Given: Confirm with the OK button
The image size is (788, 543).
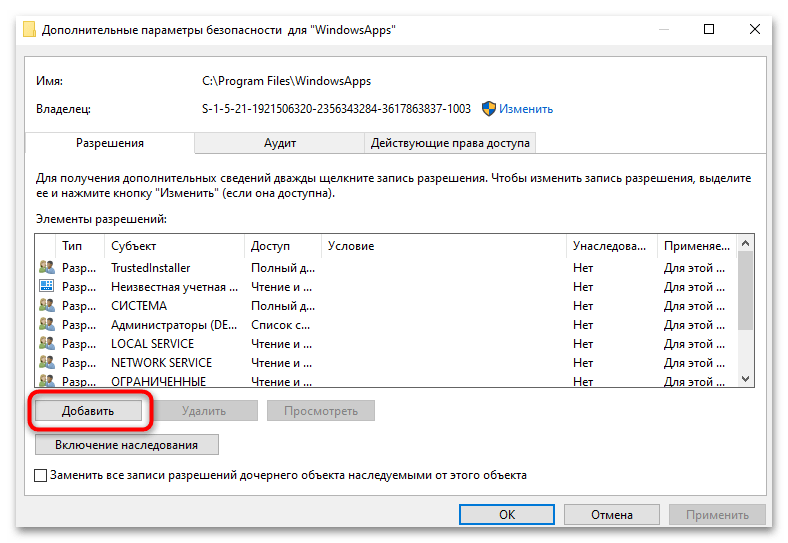Looking at the screenshot, I should tap(507, 515).
